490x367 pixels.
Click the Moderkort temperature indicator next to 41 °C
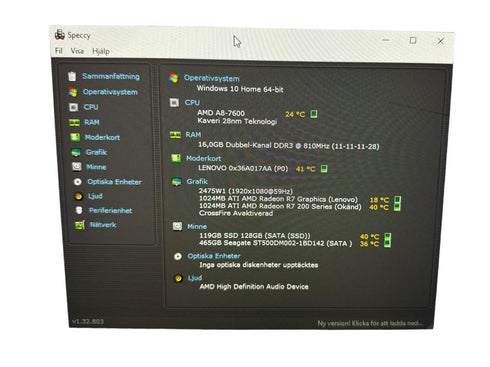point(324,168)
